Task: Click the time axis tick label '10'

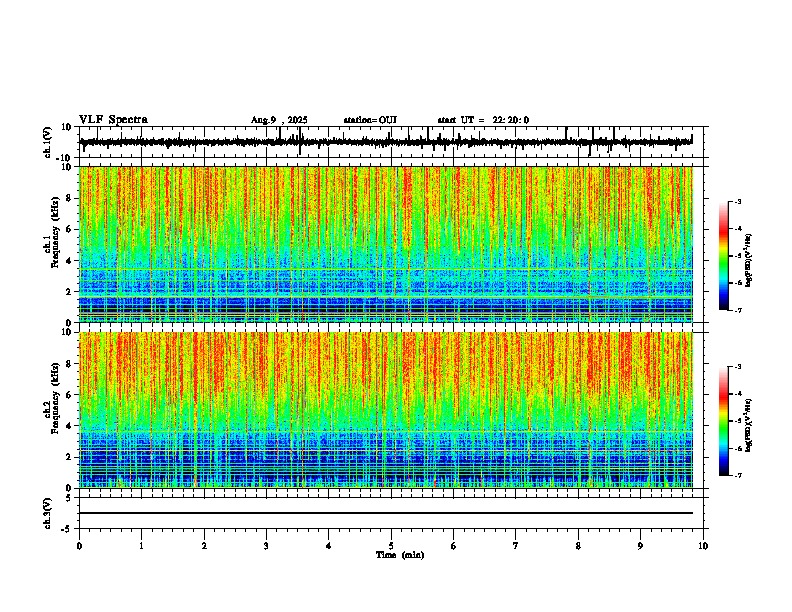Action: [x=703, y=546]
